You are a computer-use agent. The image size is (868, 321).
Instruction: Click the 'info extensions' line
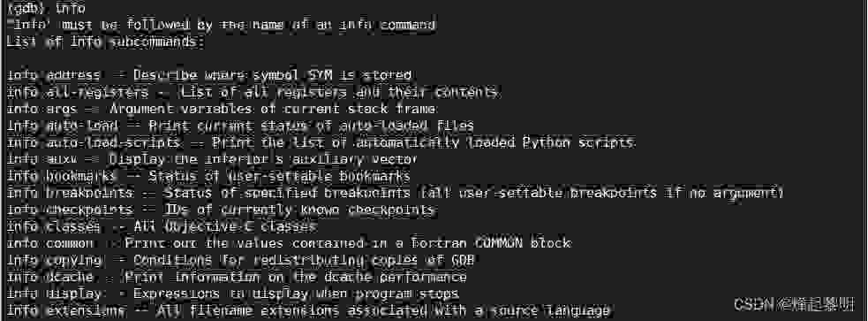tap(308, 311)
